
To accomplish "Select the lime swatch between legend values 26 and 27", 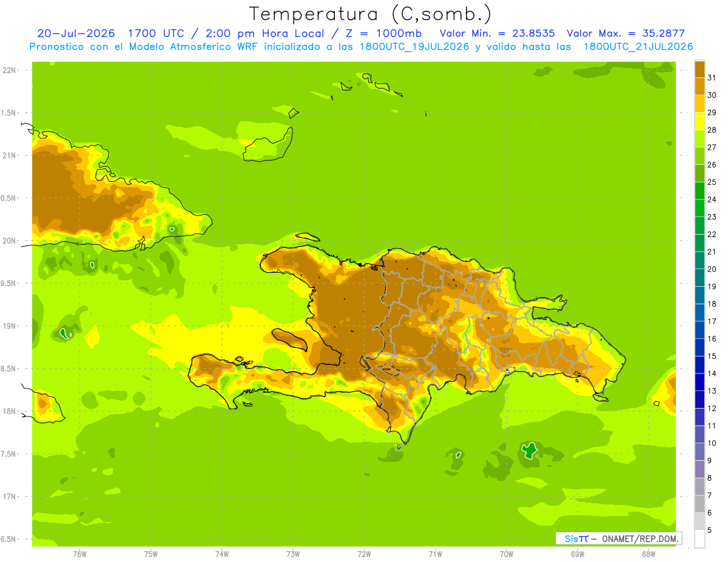I will tap(699, 156).
